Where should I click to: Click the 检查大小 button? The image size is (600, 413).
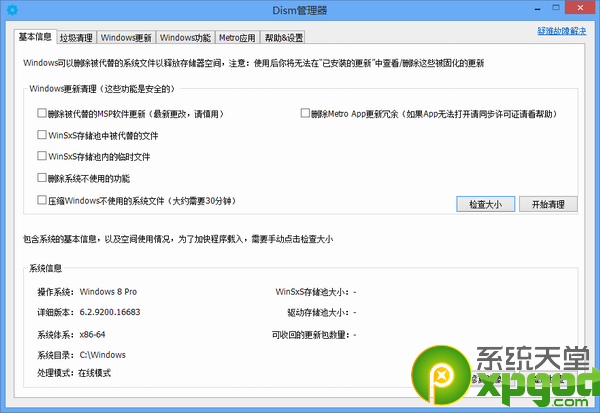(x=485, y=204)
